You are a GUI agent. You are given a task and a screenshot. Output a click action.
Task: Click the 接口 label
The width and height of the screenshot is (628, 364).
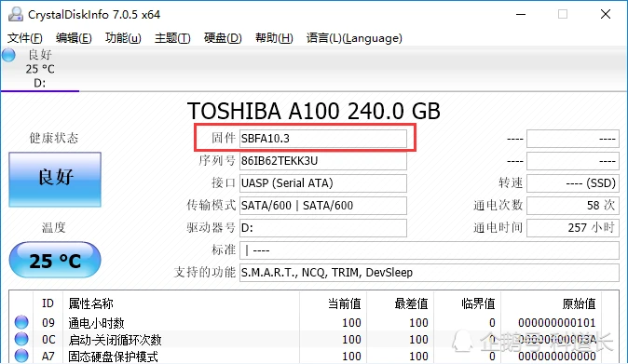coord(224,183)
